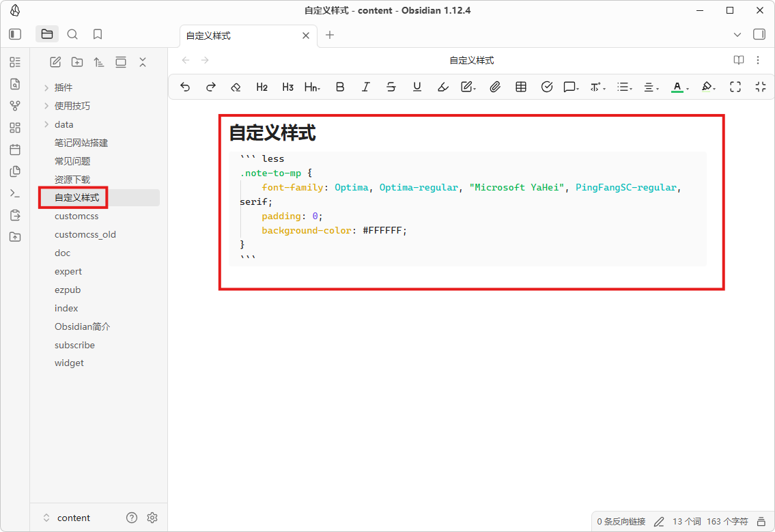Create a new note in file explorer
The image size is (775, 532).
coord(56,62)
